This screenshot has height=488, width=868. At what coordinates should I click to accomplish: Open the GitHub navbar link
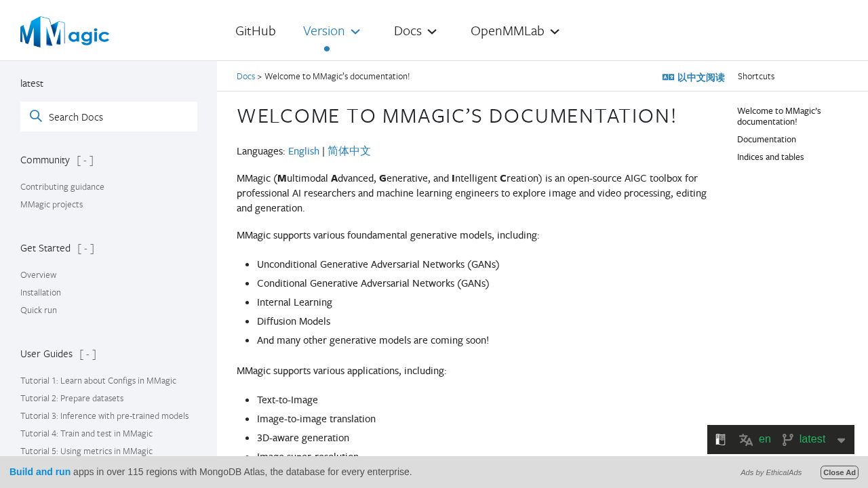(x=256, y=31)
